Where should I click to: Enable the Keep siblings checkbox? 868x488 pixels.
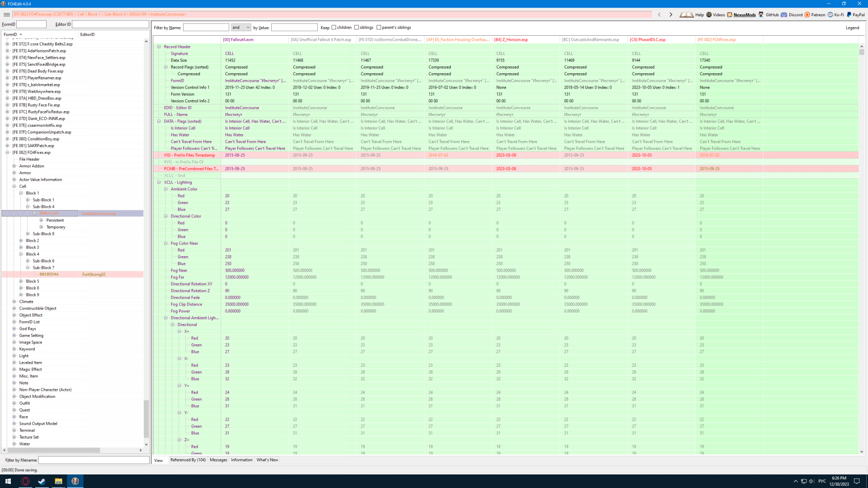tap(357, 28)
